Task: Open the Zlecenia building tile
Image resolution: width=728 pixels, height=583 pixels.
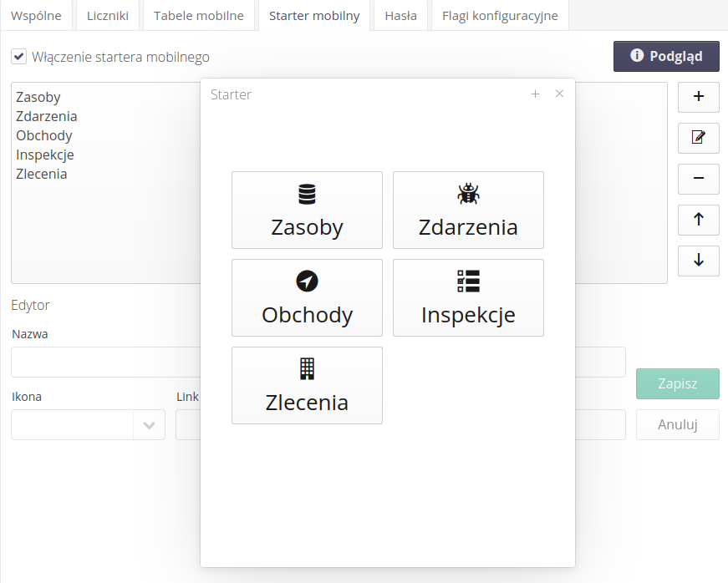Action: (x=307, y=386)
